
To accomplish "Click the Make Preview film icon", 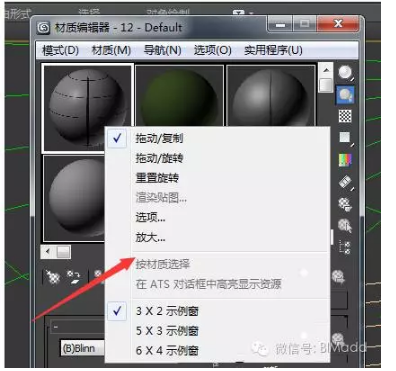I will (x=346, y=182).
